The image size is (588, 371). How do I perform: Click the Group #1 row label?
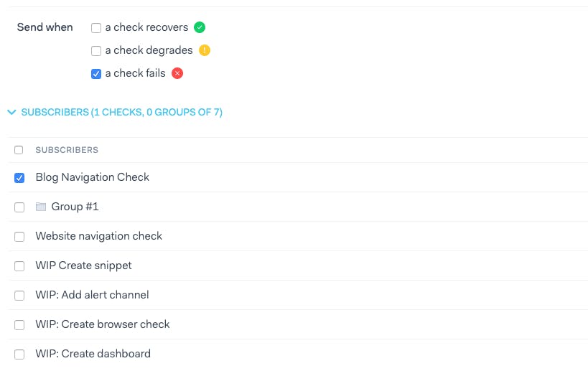point(75,207)
